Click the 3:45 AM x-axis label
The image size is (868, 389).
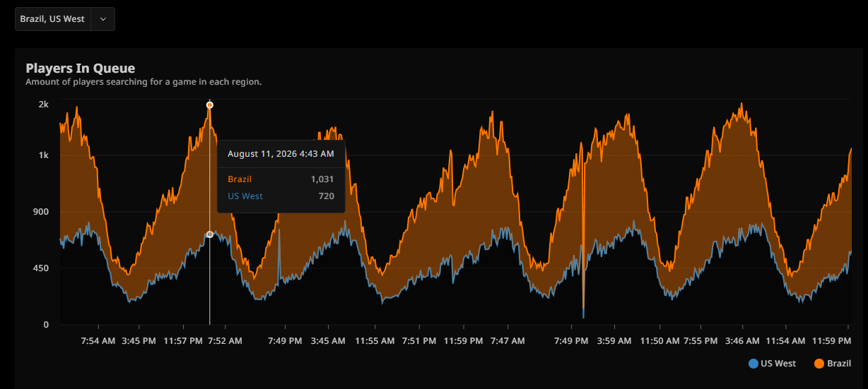pos(328,341)
